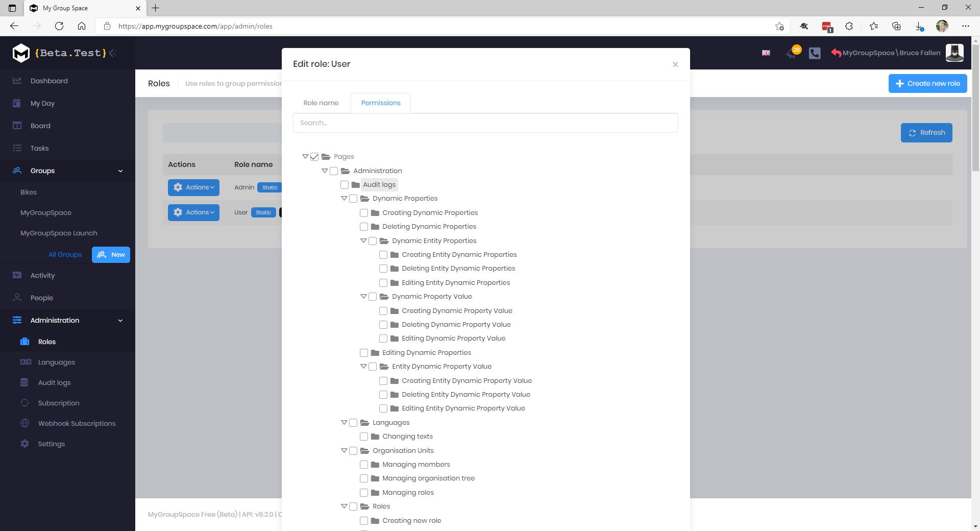Check Managing members checkbox
The image size is (980, 531).
tap(364, 465)
